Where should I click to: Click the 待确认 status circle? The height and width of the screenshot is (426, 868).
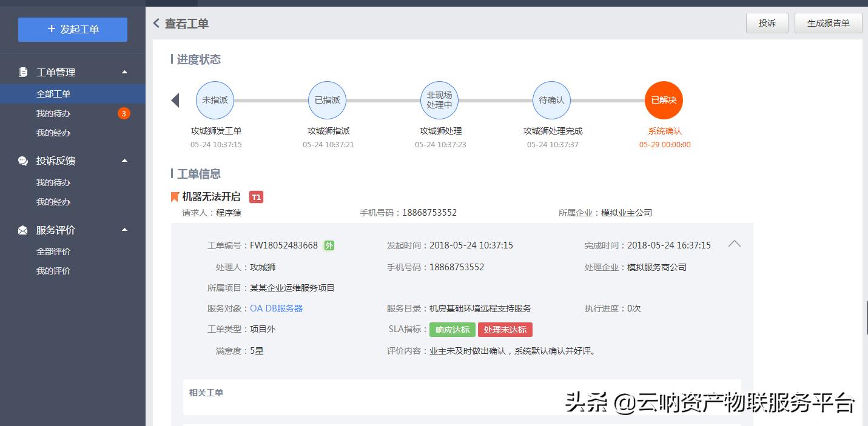click(x=551, y=100)
